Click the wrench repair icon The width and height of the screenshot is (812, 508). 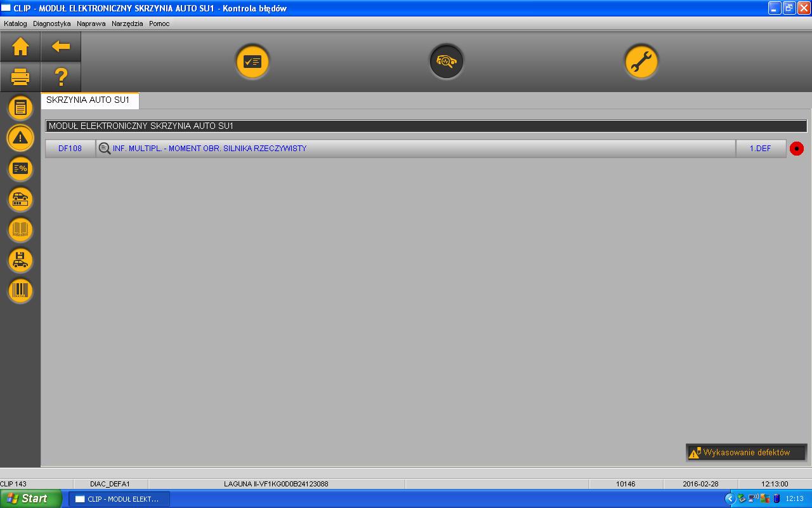click(641, 62)
